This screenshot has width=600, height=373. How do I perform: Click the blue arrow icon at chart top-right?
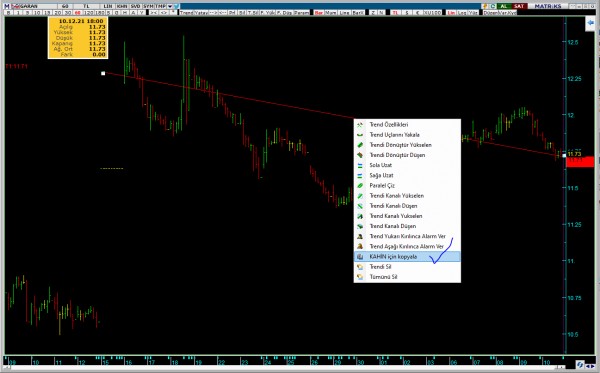590,23
